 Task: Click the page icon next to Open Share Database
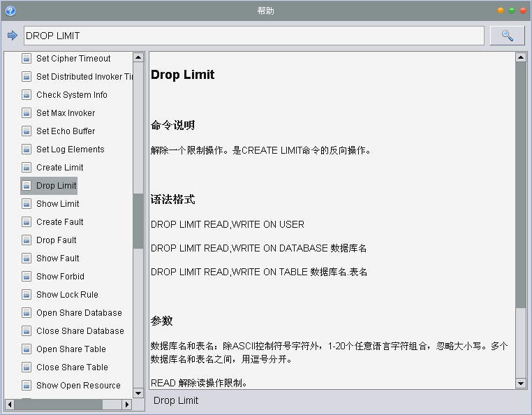[27, 313]
